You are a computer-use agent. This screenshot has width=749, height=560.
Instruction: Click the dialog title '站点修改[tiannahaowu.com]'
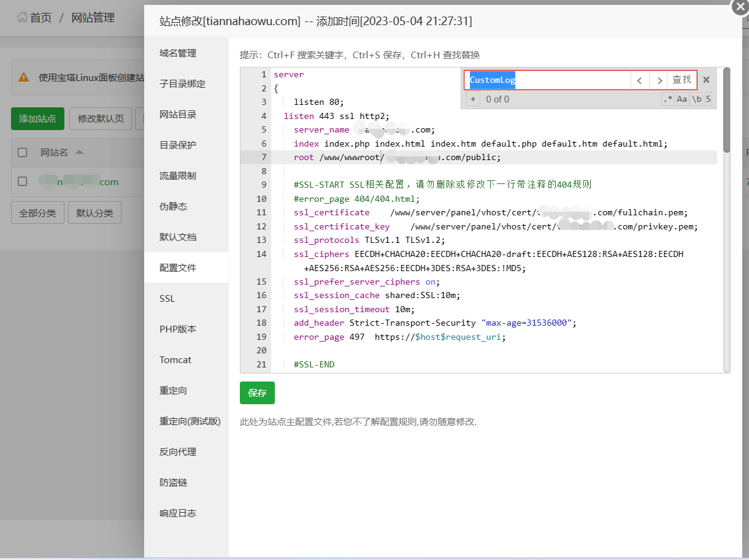230,21
